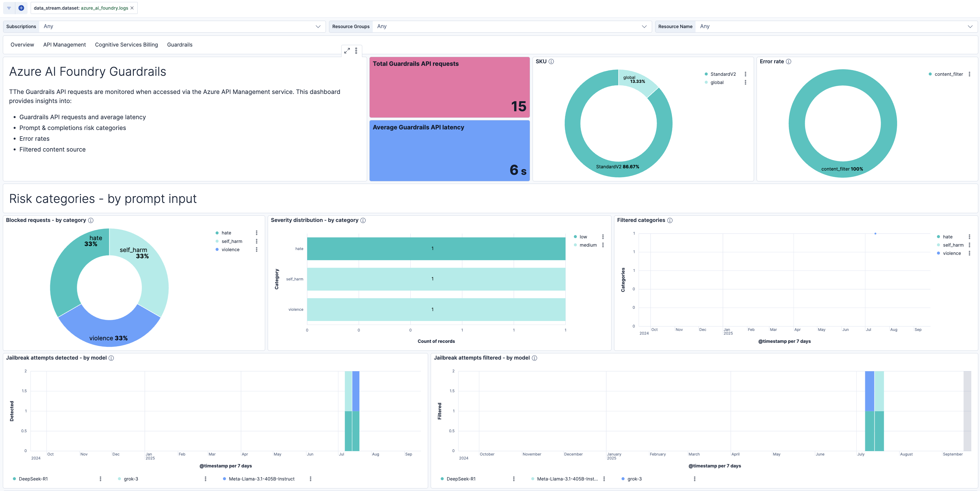
Task: Expand the Resource Groups dropdown
Action: (x=644, y=26)
